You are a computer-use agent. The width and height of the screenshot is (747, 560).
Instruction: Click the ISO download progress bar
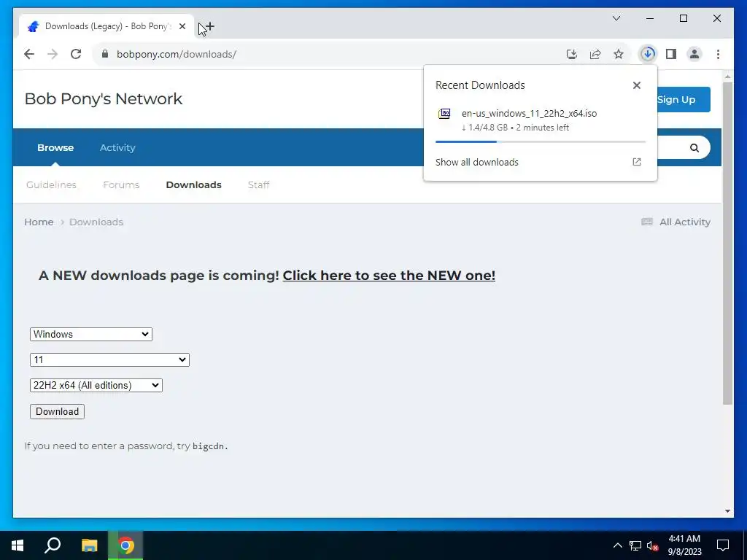(x=541, y=142)
